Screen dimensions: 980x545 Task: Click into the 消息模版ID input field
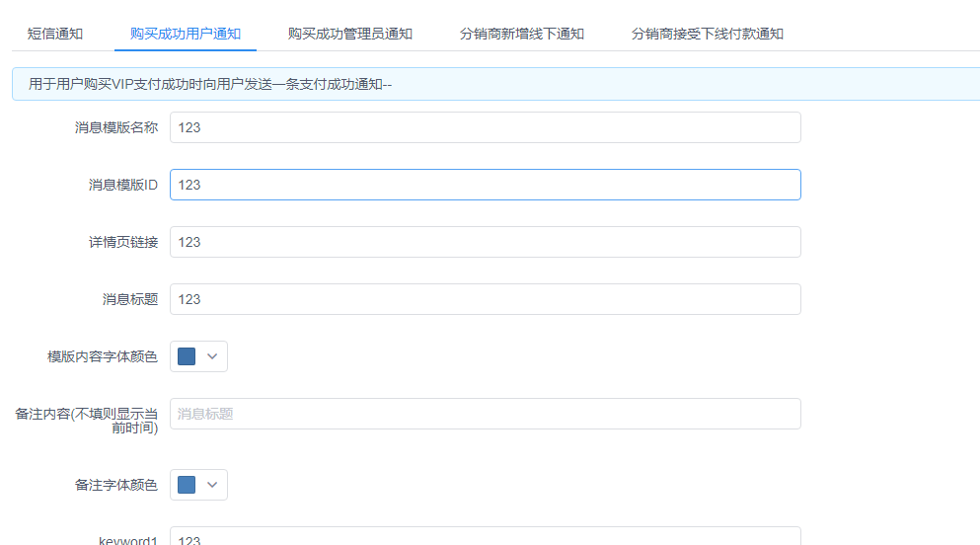tap(485, 185)
